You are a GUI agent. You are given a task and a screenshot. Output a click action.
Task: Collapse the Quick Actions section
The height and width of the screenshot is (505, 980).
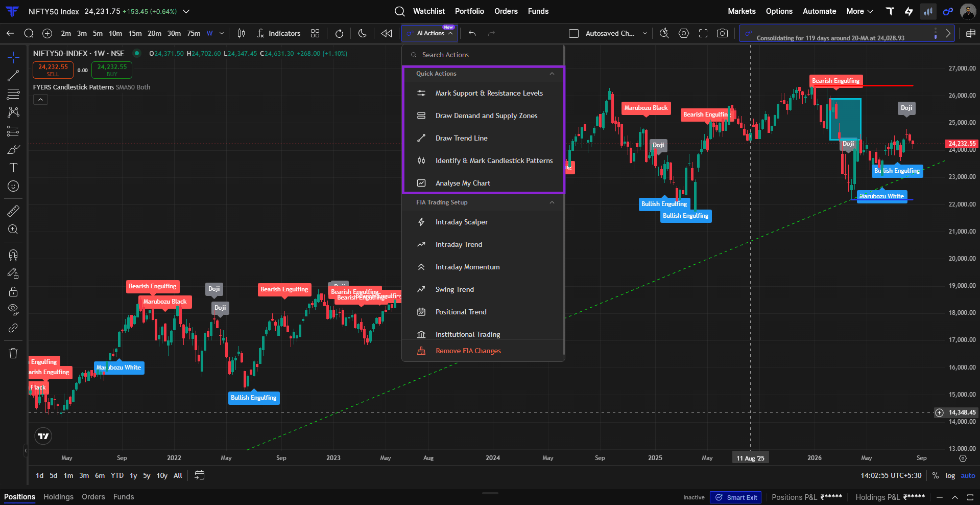pos(552,74)
